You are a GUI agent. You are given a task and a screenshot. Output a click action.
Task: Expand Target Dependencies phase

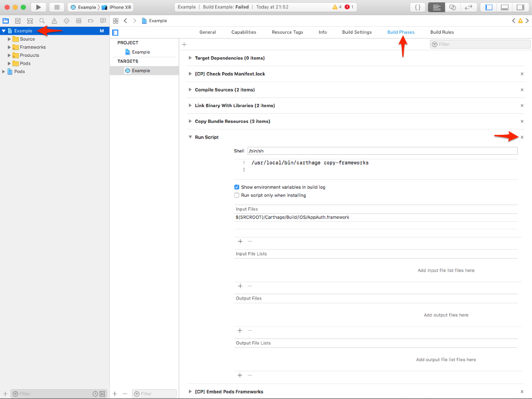[x=190, y=58]
